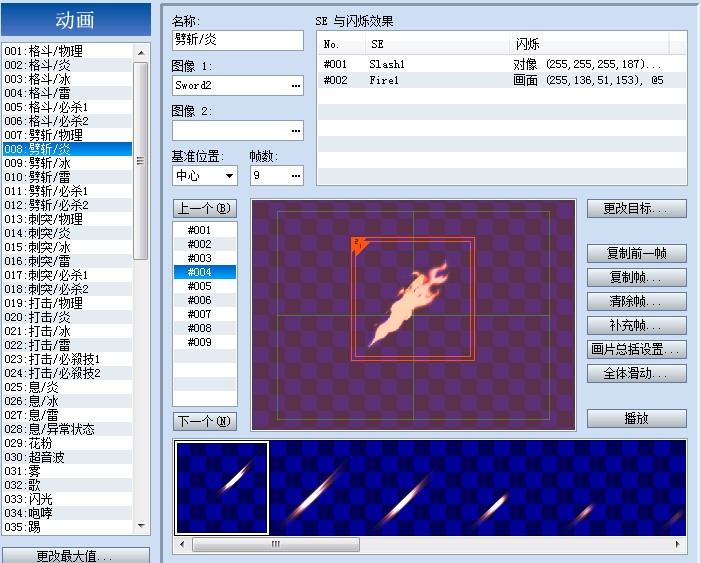Click the 闪烁 column header
Screen dimensions: 701x563
(x=589, y=44)
